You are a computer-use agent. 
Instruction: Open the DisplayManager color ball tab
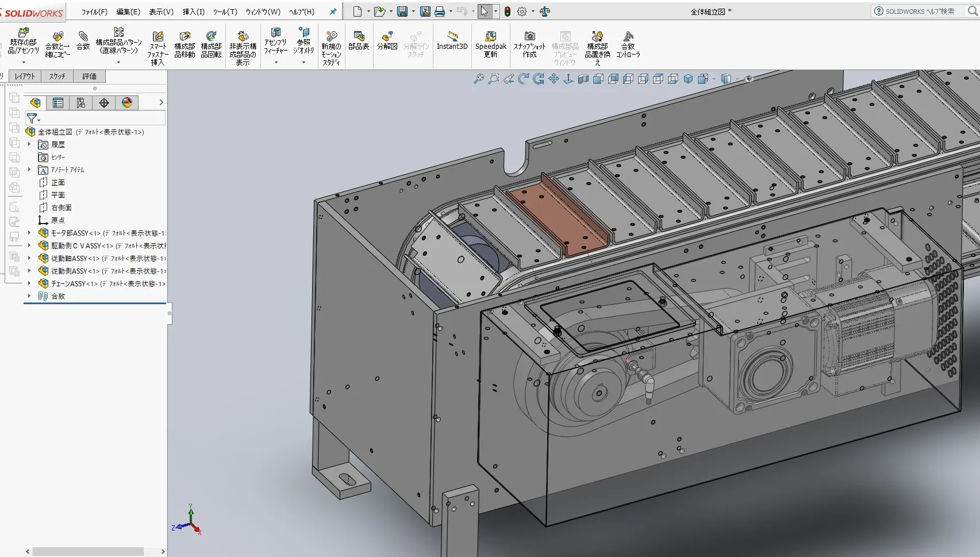127,103
